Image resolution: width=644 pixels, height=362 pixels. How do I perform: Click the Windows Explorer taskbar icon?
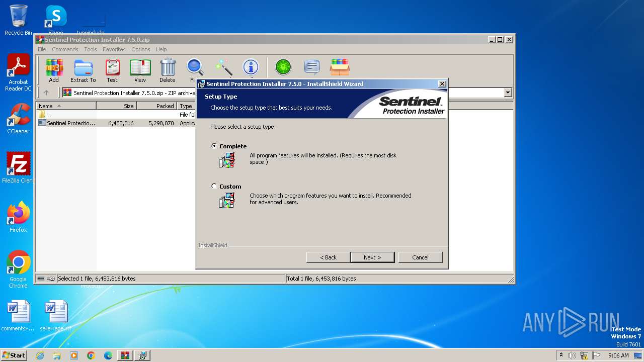click(57, 355)
